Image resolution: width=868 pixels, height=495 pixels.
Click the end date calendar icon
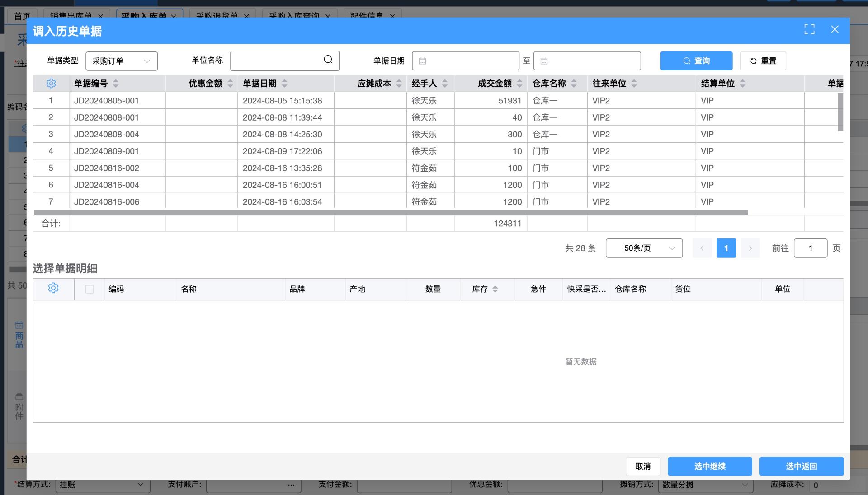(544, 61)
